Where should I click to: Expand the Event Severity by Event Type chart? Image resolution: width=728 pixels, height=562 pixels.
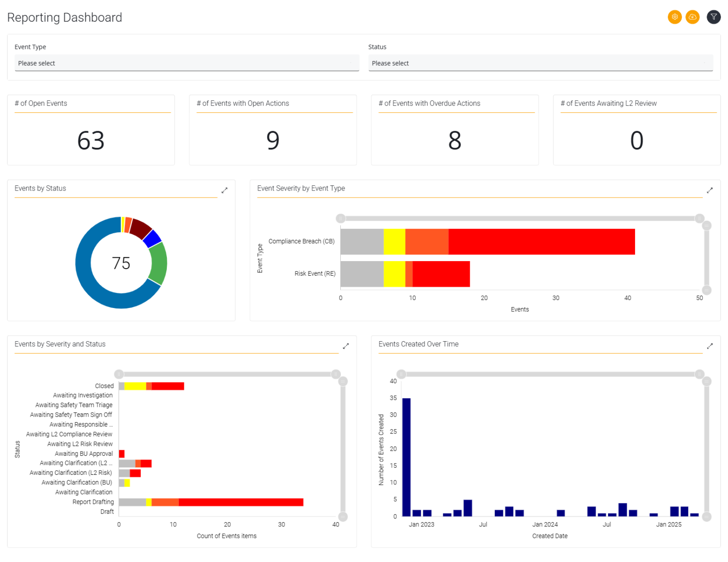click(x=710, y=190)
